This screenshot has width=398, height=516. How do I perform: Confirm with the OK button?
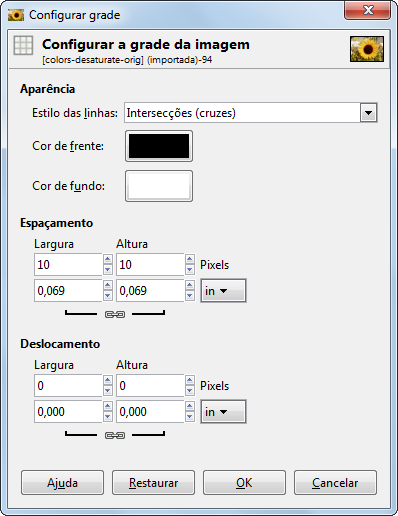[244, 483]
